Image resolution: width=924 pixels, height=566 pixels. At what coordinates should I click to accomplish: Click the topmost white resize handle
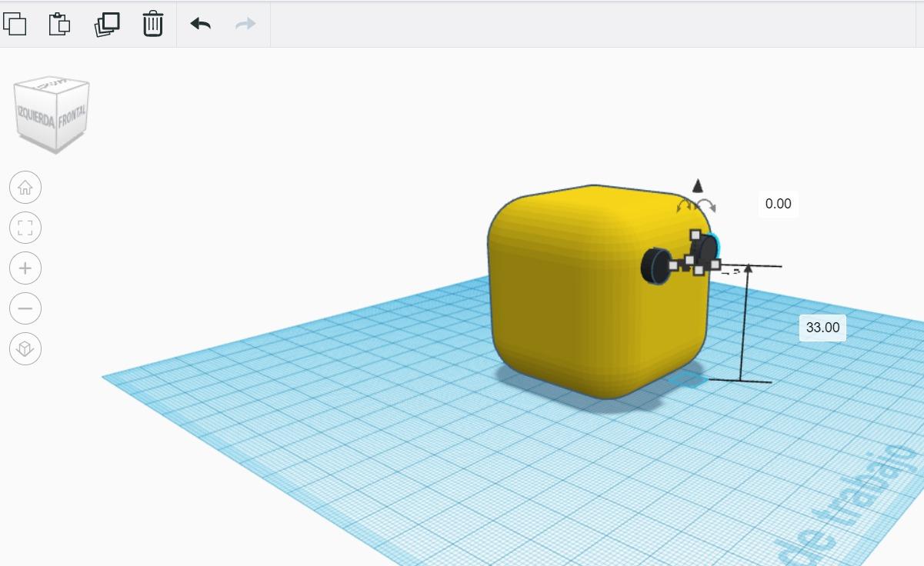(696, 235)
